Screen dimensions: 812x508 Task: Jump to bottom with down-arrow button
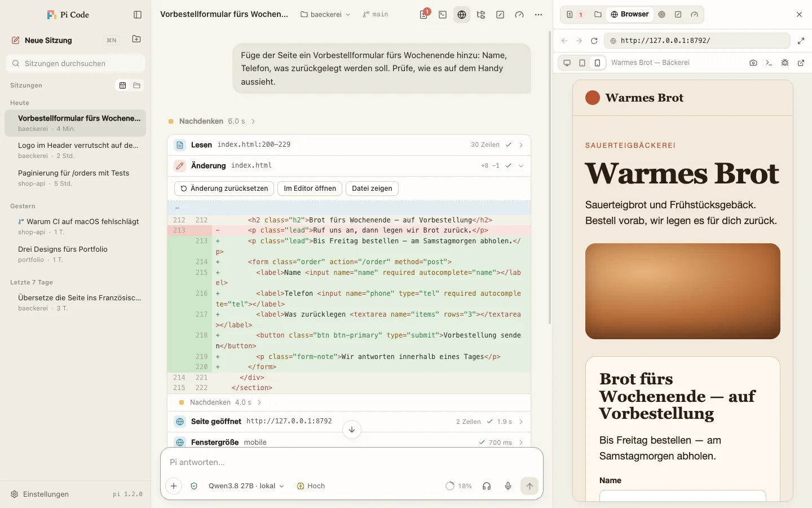(x=352, y=430)
